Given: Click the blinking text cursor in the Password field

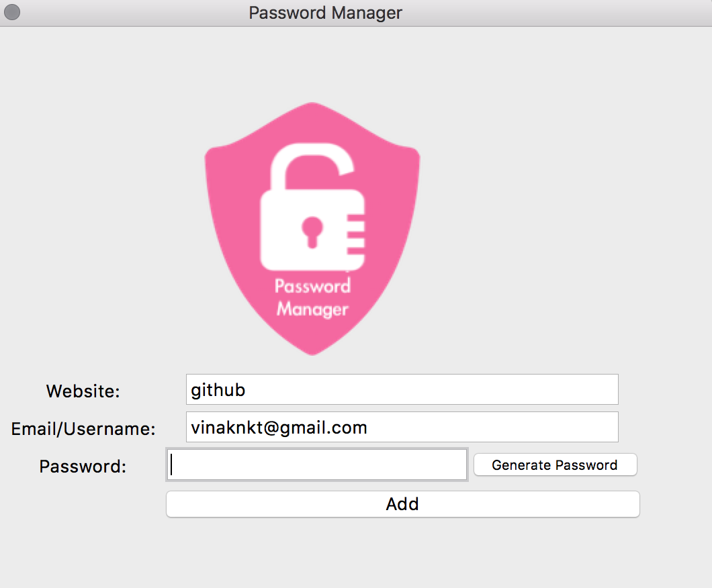Looking at the screenshot, I should point(171,464).
